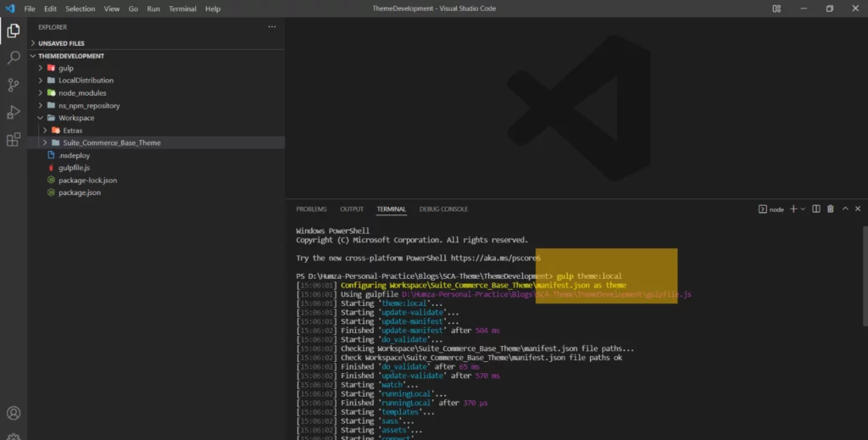Open the Run menu

click(x=153, y=8)
